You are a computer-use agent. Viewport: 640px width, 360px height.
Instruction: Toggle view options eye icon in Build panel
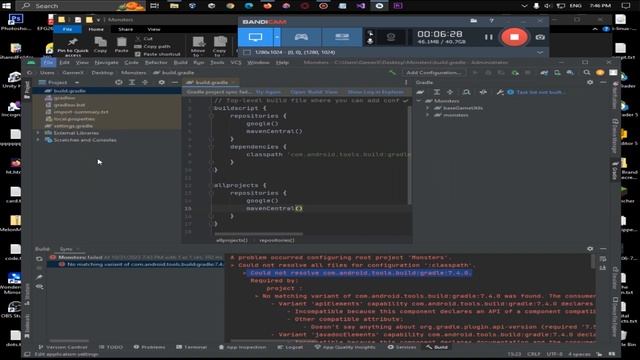pos(39,287)
